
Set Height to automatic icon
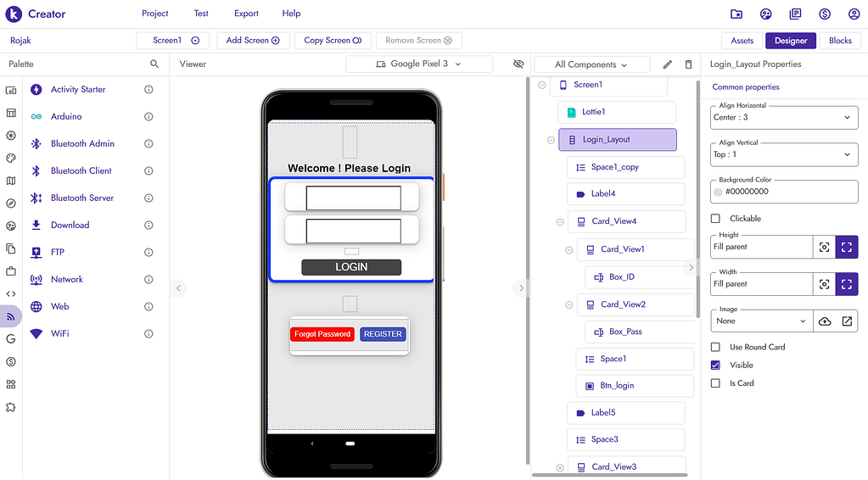(x=824, y=247)
